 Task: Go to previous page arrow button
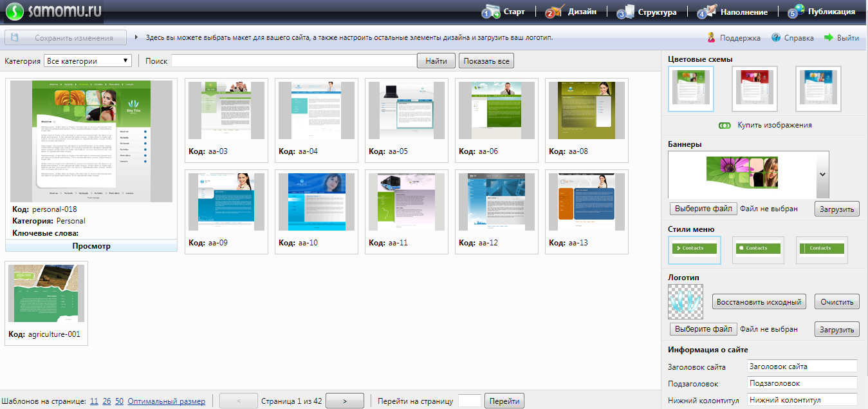coord(239,401)
